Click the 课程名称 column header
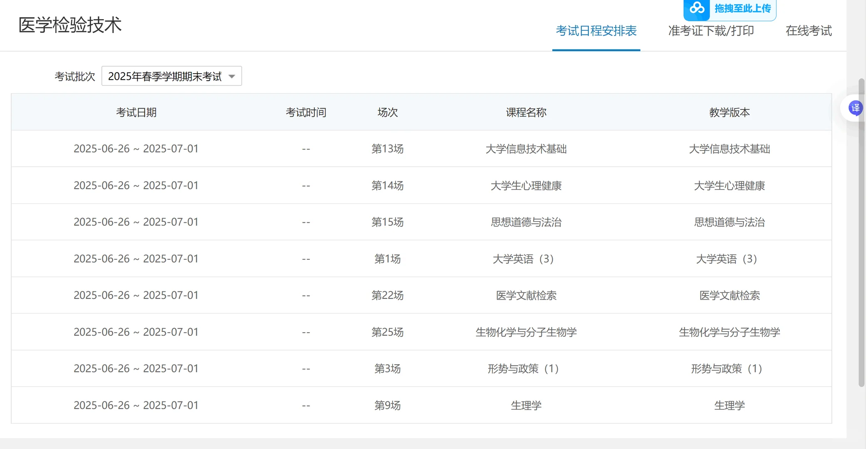The width and height of the screenshot is (868, 449). point(526,112)
